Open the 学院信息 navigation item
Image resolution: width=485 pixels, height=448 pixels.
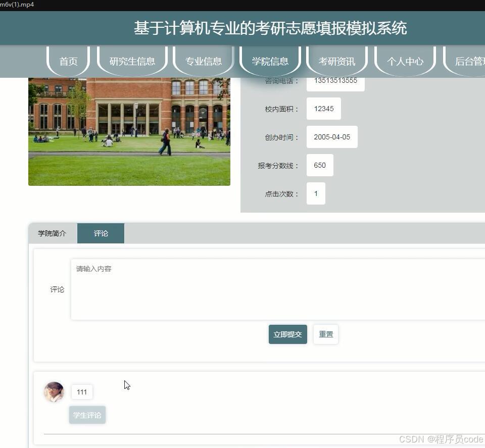tap(271, 61)
